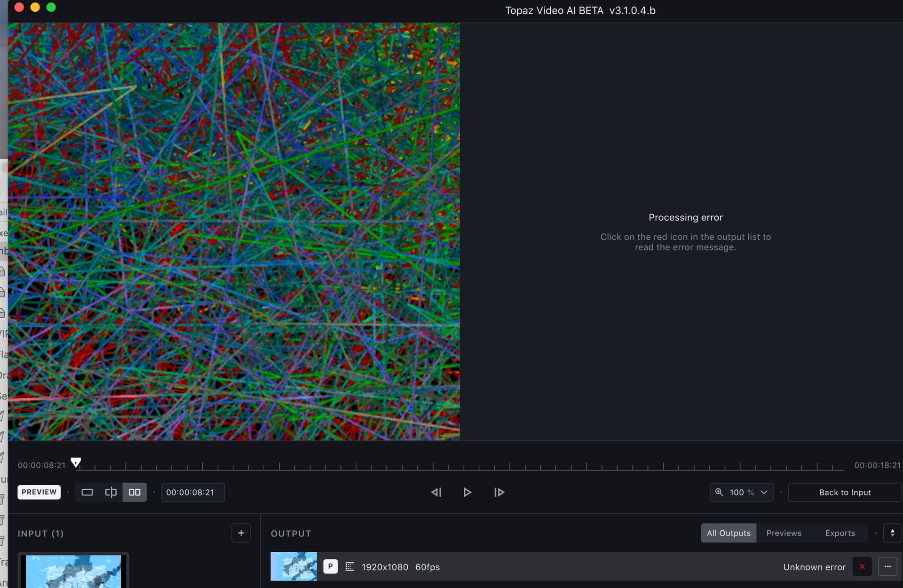Select the All Outputs tab
903x588 pixels.
[x=729, y=533]
